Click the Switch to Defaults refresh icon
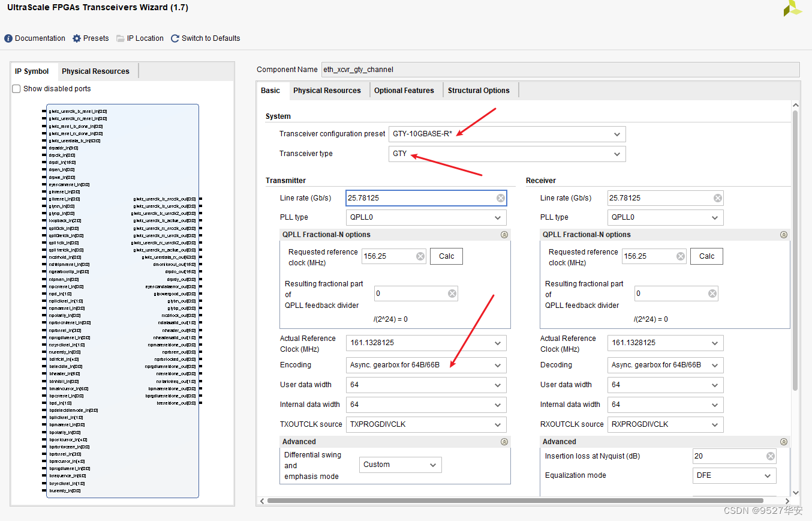The height and width of the screenshot is (521, 812). coord(175,38)
